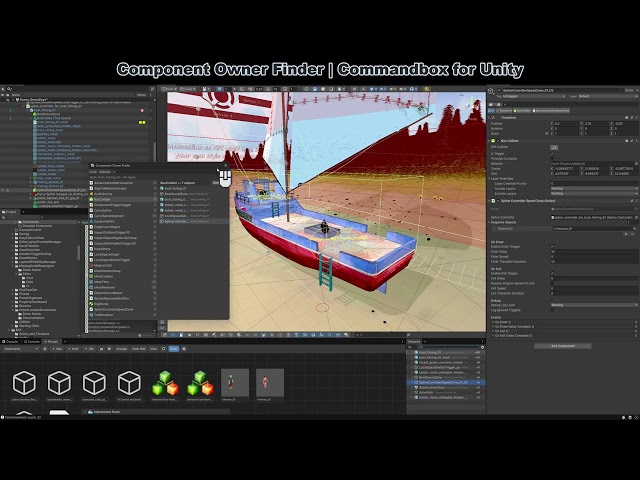Open the first Console tab

pos(11,342)
